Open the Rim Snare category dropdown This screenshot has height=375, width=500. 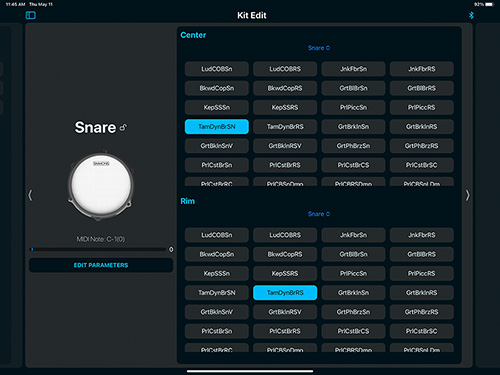click(319, 214)
